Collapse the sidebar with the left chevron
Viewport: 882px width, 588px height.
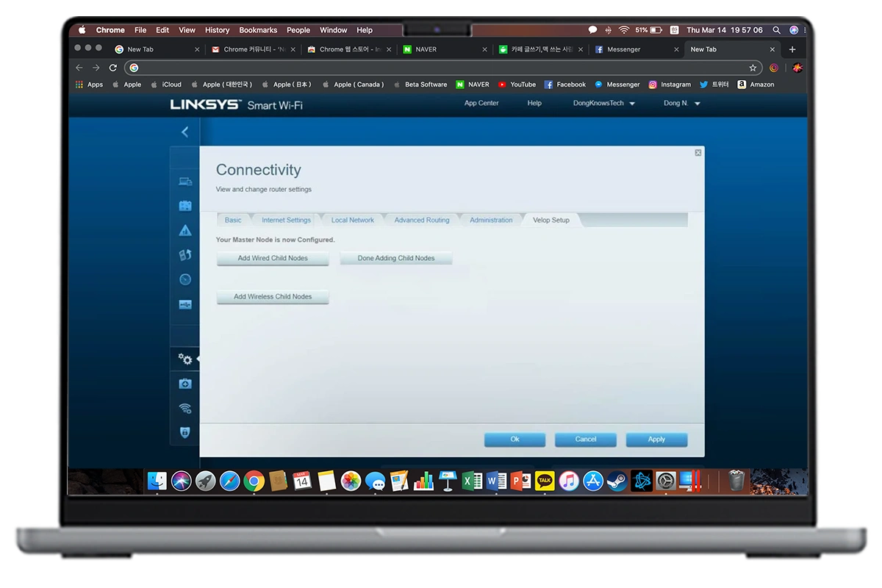(184, 132)
